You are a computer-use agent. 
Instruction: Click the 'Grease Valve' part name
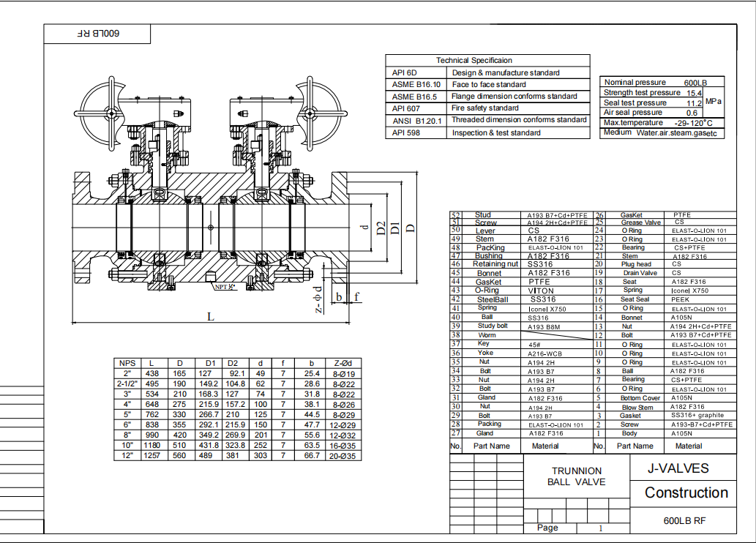pyautogui.click(x=641, y=222)
